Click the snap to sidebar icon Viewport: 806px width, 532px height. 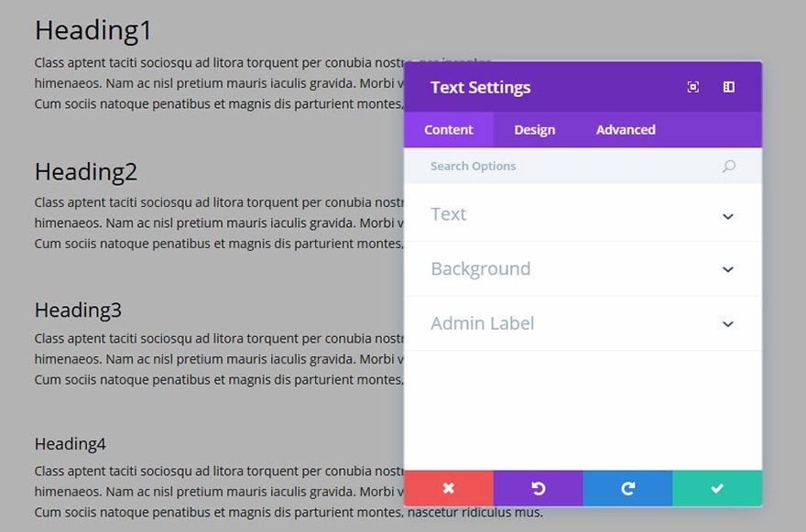click(729, 87)
